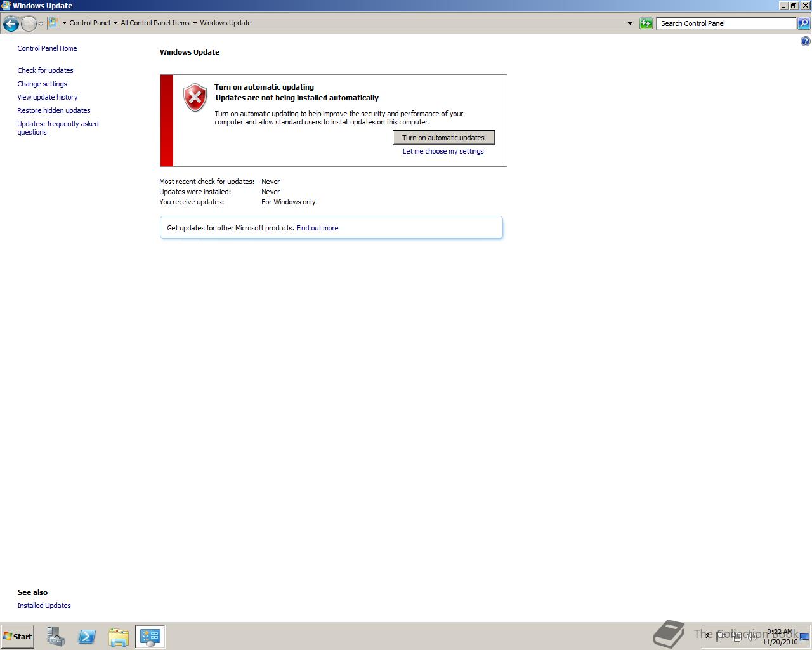Click Show desktop button in tray
Image resolution: width=812 pixels, height=650 pixels.
(806, 637)
